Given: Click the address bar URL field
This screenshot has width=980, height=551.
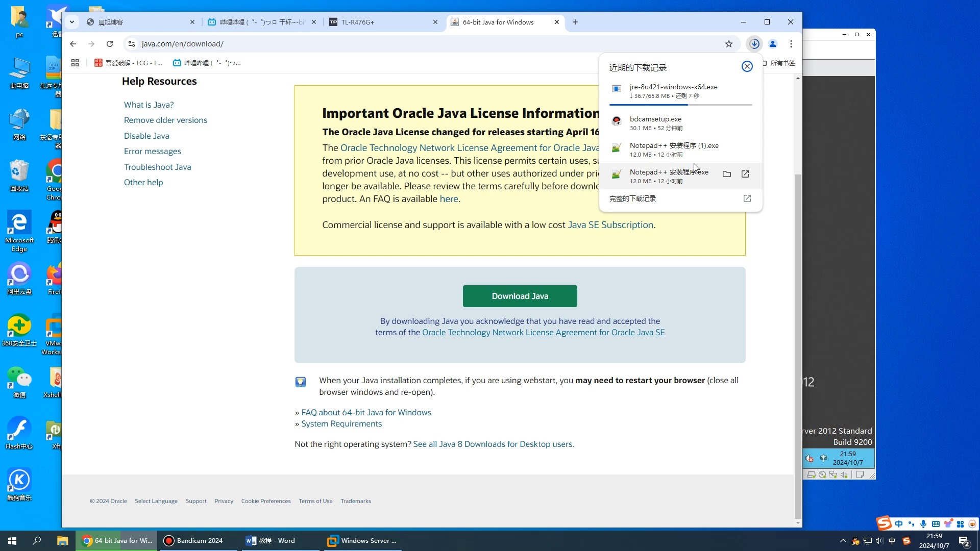Looking at the screenshot, I should point(429,44).
